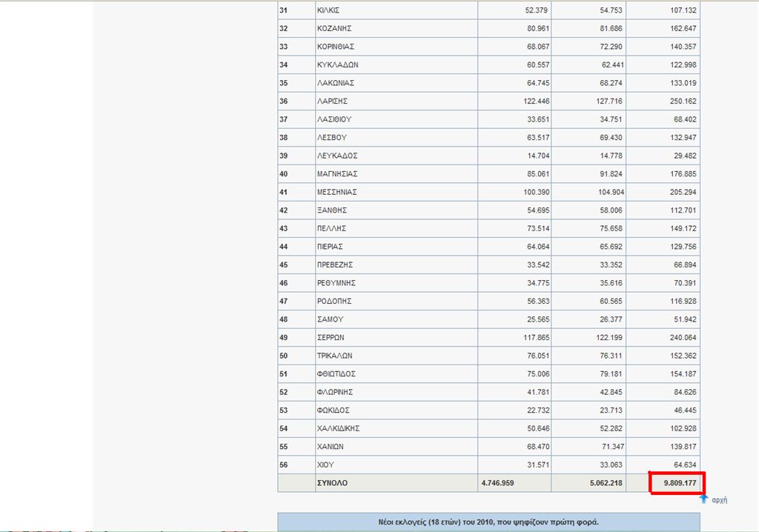Screen dimensions: 759x532
Task: Click the ΣΕΡΡΩΝ total 240.064
Action: [x=680, y=337]
